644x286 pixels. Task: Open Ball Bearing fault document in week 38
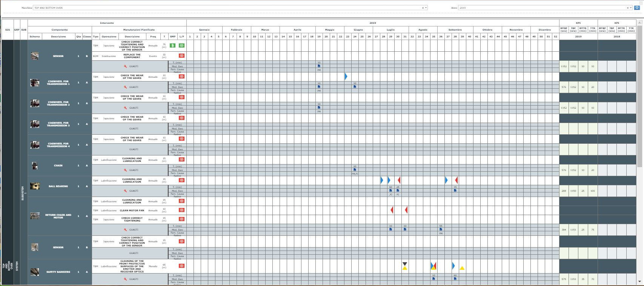point(455,191)
